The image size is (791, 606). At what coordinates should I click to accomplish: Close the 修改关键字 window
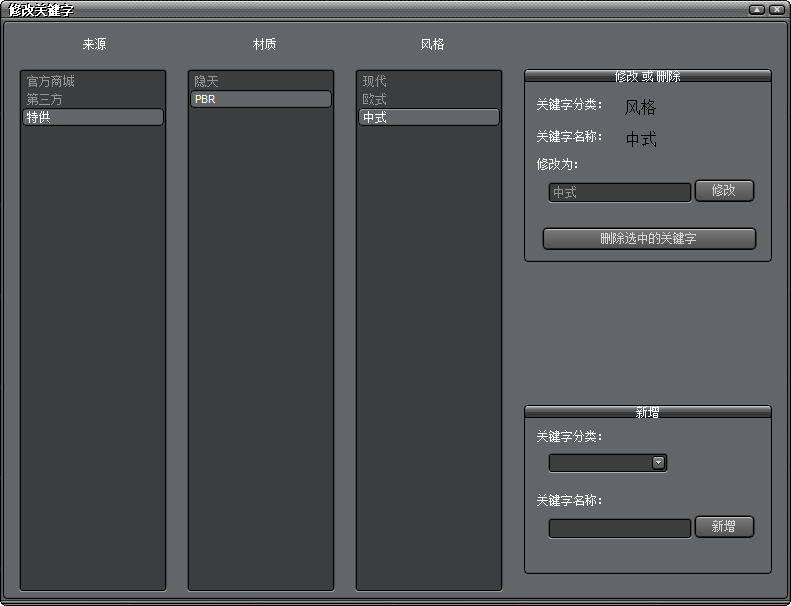[776, 10]
